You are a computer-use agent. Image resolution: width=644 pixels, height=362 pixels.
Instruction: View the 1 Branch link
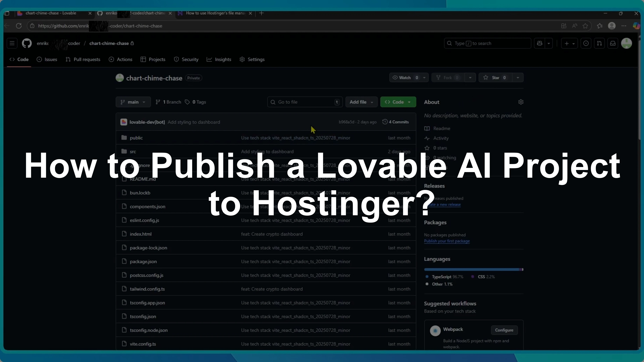pos(168,102)
